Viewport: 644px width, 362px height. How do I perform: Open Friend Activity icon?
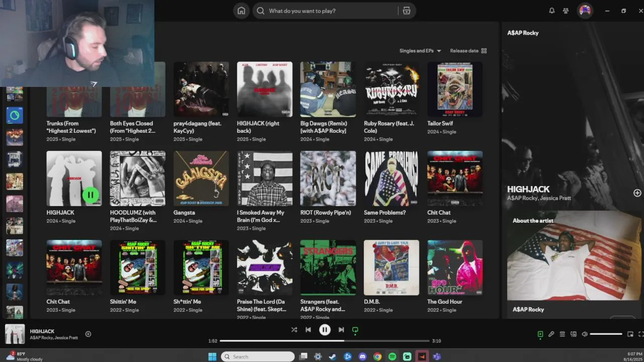[x=566, y=11]
